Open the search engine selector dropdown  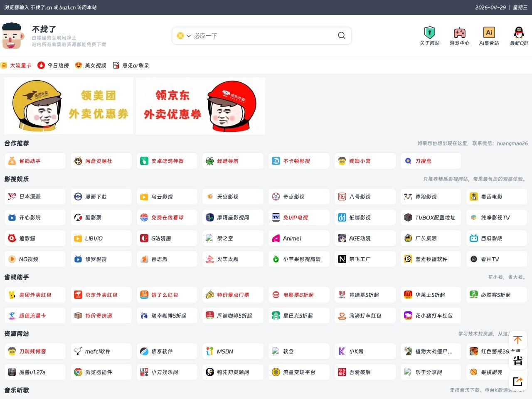tap(184, 36)
